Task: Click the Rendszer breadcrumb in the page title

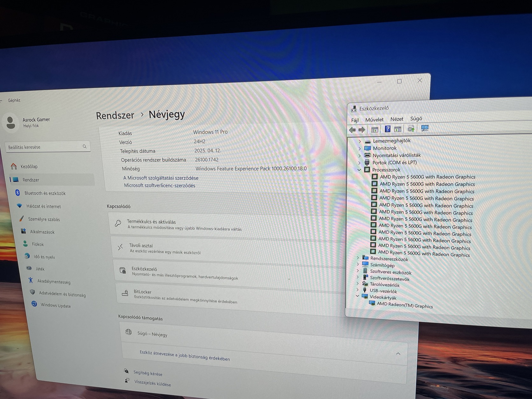Action: tap(115, 115)
